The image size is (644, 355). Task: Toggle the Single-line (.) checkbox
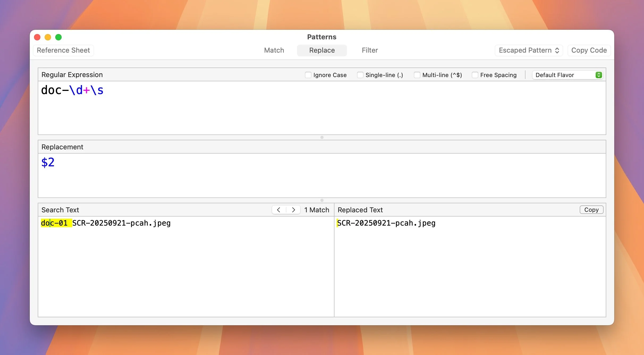(x=360, y=75)
